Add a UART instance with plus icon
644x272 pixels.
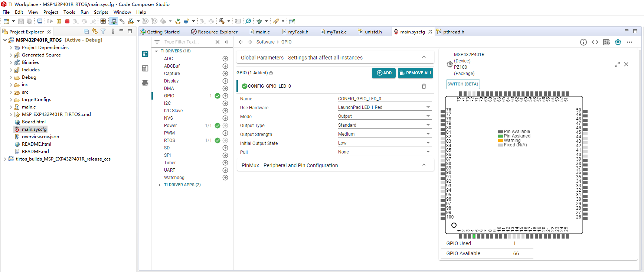pyautogui.click(x=225, y=170)
